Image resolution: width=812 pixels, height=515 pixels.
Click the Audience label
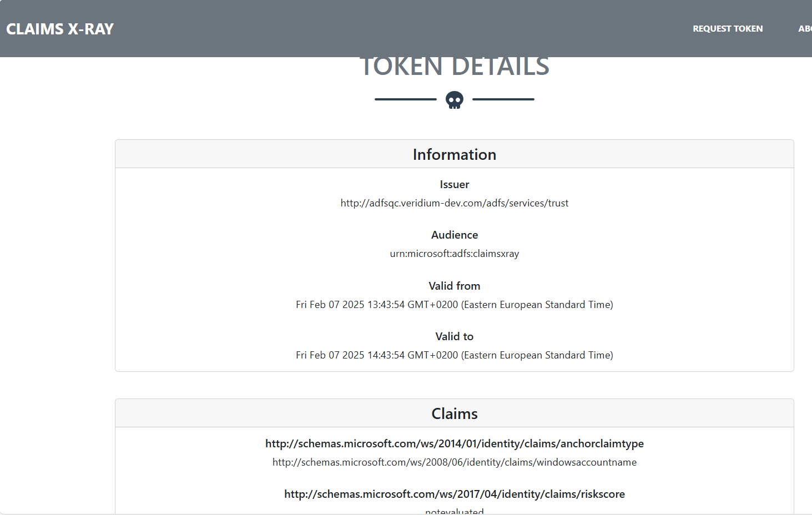[455, 235]
